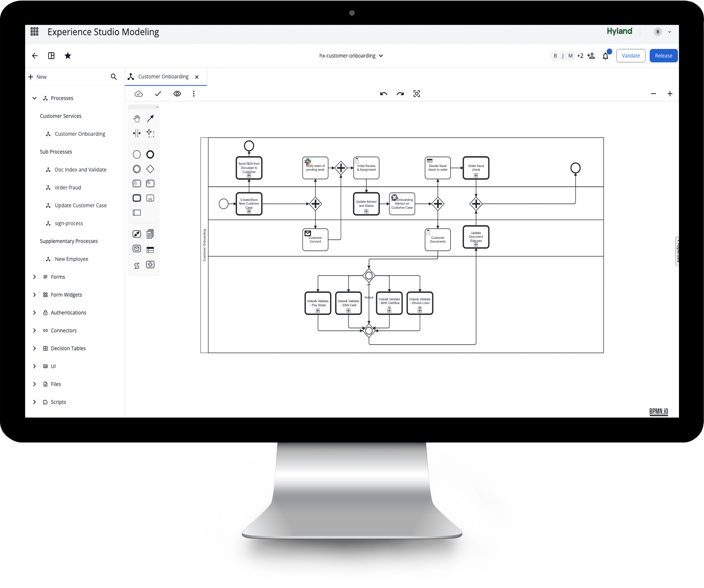The width and height of the screenshot is (704, 588).
Task: Open the app launcher grid icon
Action: tap(35, 32)
